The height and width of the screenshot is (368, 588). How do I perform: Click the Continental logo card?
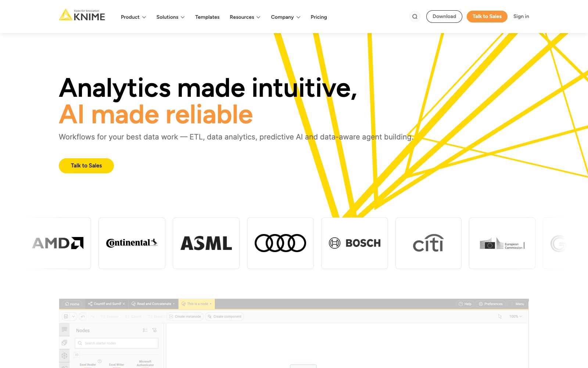click(132, 243)
